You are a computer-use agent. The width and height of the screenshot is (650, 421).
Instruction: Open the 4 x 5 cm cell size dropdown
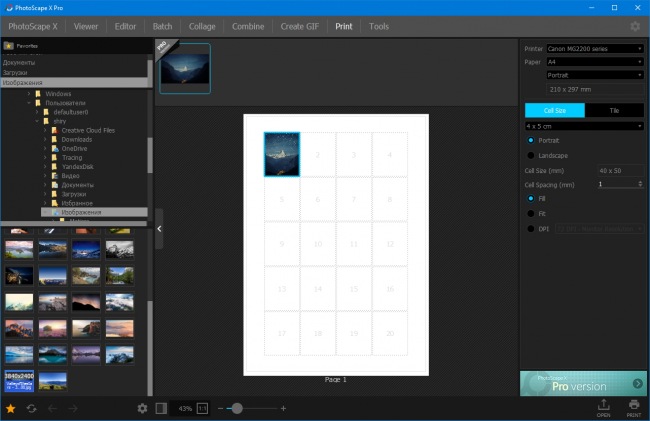tap(584, 126)
